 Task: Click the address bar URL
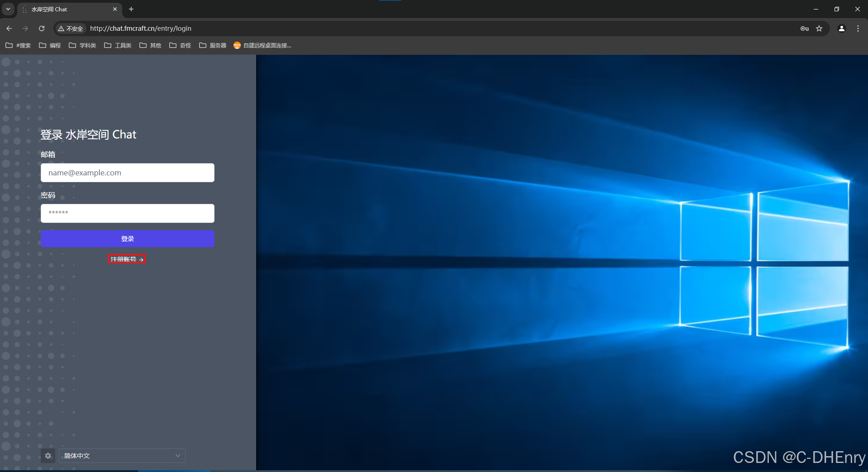pyautogui.click(x=141, y=28)
